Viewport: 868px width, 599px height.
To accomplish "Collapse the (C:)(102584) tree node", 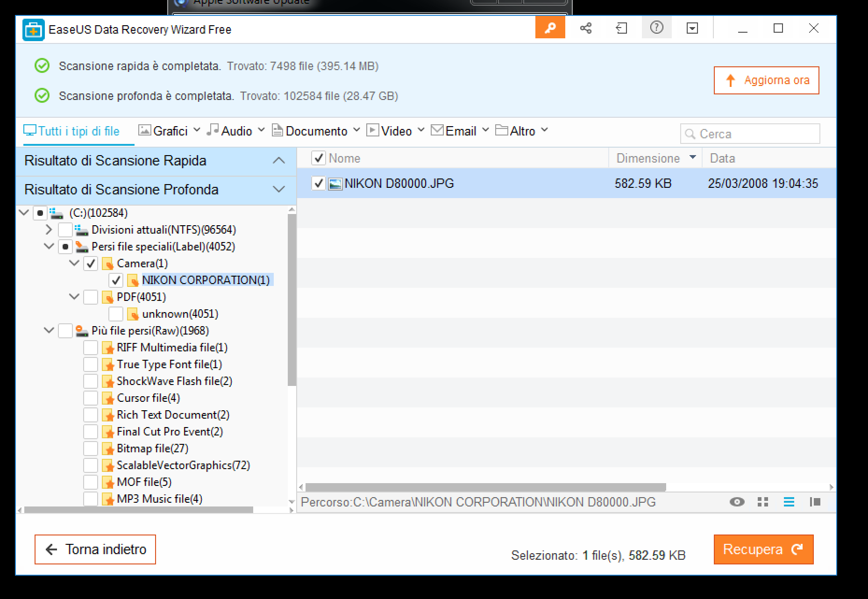I will 24,213.
